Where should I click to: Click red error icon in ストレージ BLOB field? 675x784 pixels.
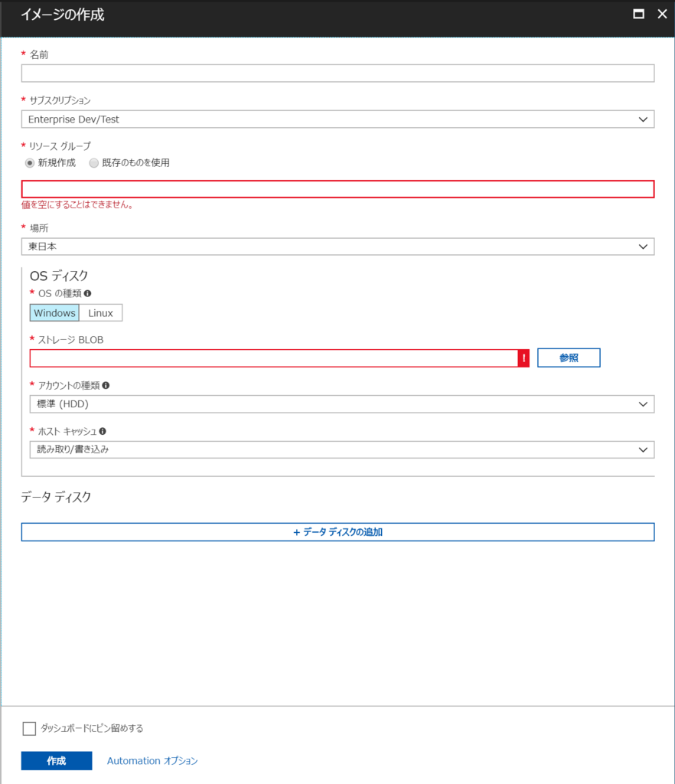[523, 358]
